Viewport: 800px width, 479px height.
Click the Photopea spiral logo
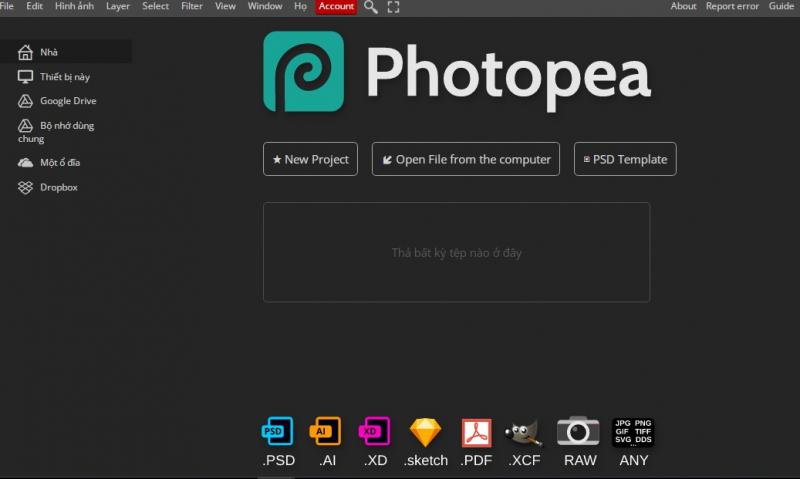[x=304, y=71]
